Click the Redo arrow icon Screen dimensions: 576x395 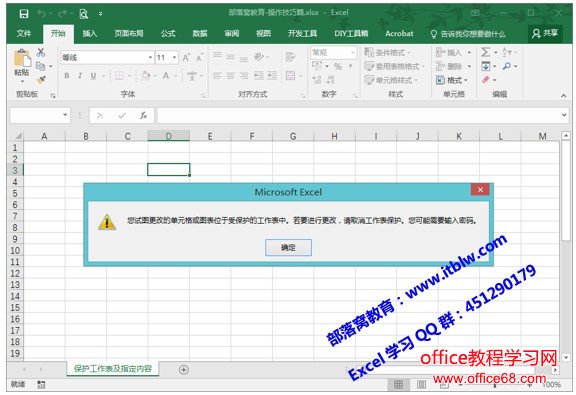62,14
